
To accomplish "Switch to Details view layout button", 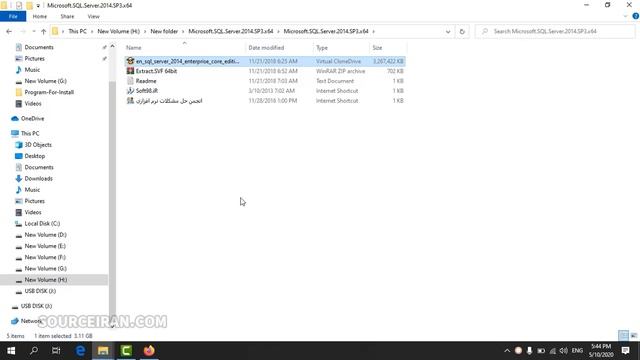I will pos(623,336).
